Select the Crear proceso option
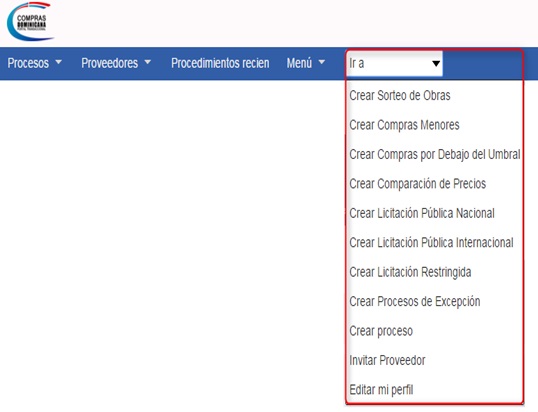Screen dimensions: 538x412 tap(381, 331)
